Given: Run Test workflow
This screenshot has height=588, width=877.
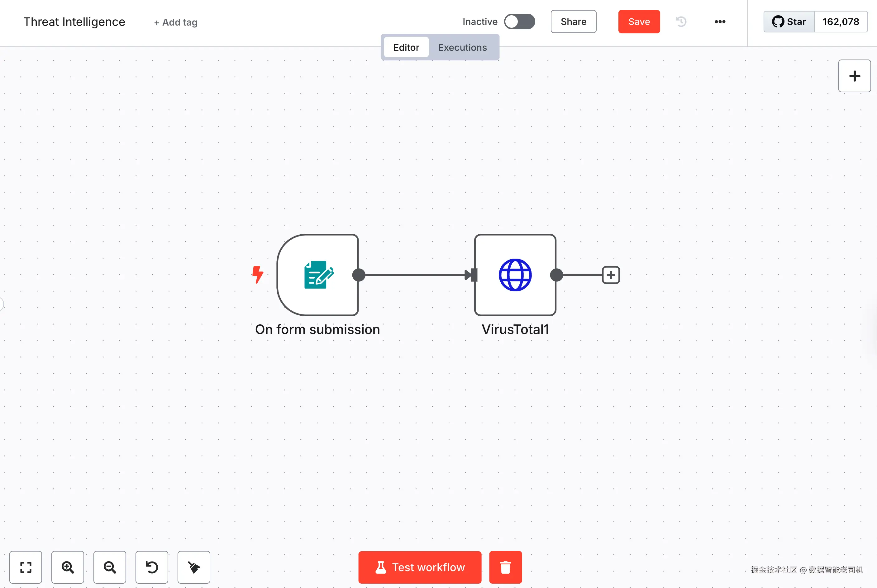Looking at the screenshot, I should click(420, 567).
